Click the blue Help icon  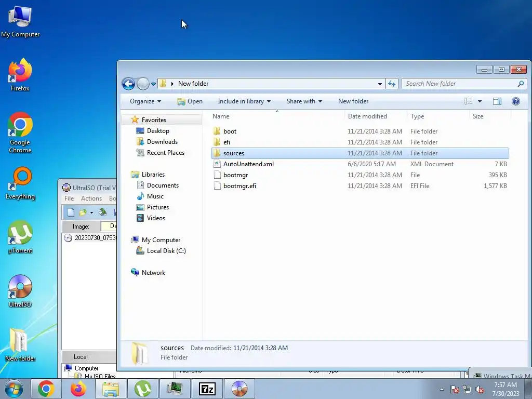click(516, 101)
